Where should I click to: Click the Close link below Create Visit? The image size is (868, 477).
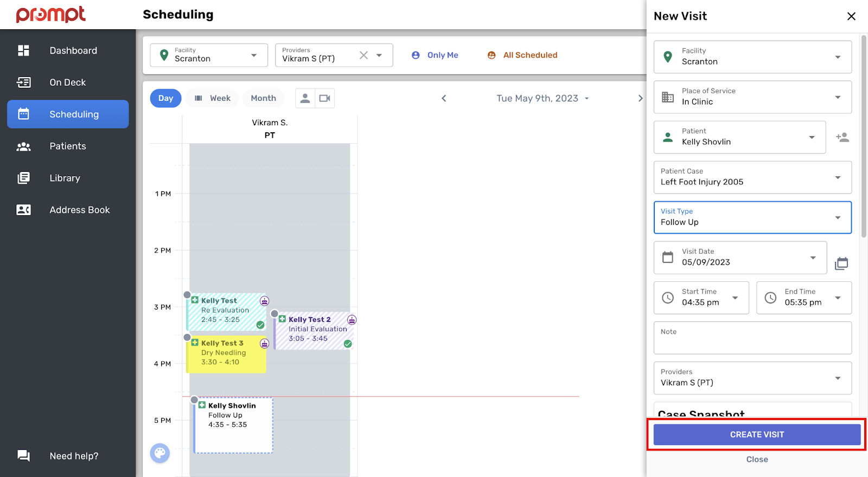pyautogui.click(x=757, y=460)
